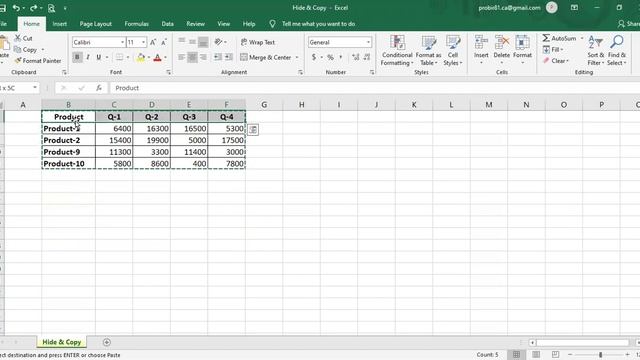Open the Page Layout ribbon tab
This screenshot has height=360, width=640.
click(96, 24)
